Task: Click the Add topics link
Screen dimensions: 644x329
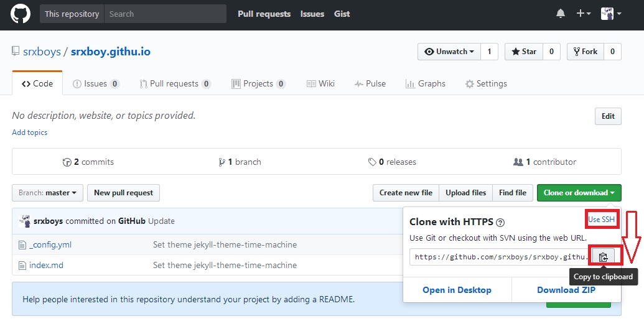Action: pos(30,132)
